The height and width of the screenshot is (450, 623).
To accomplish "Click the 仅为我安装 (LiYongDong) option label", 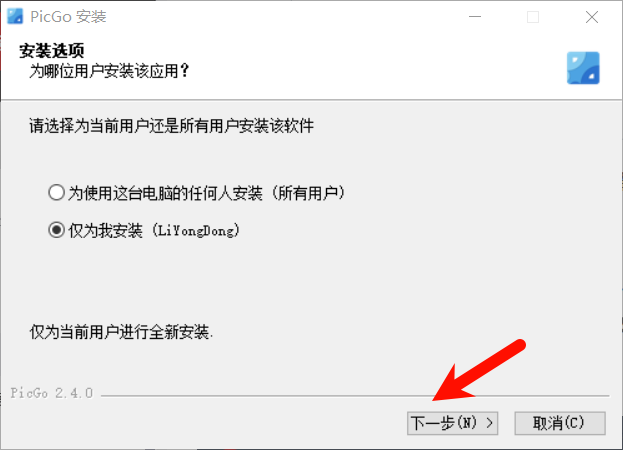I will [x=154, y=230].
